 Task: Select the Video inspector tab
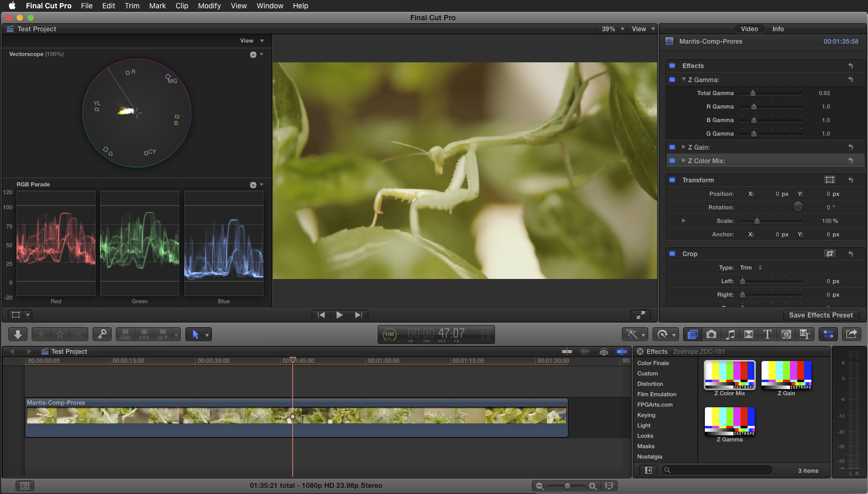(x=749, y=29)
